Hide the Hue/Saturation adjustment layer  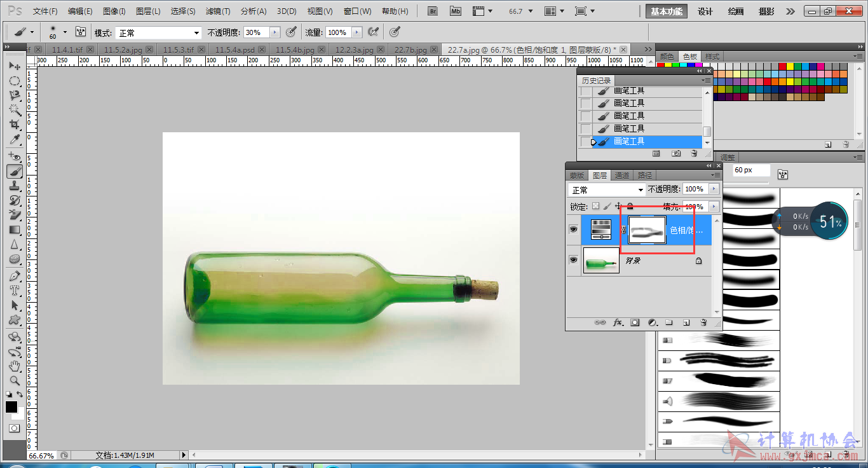(x=574, y=230)
